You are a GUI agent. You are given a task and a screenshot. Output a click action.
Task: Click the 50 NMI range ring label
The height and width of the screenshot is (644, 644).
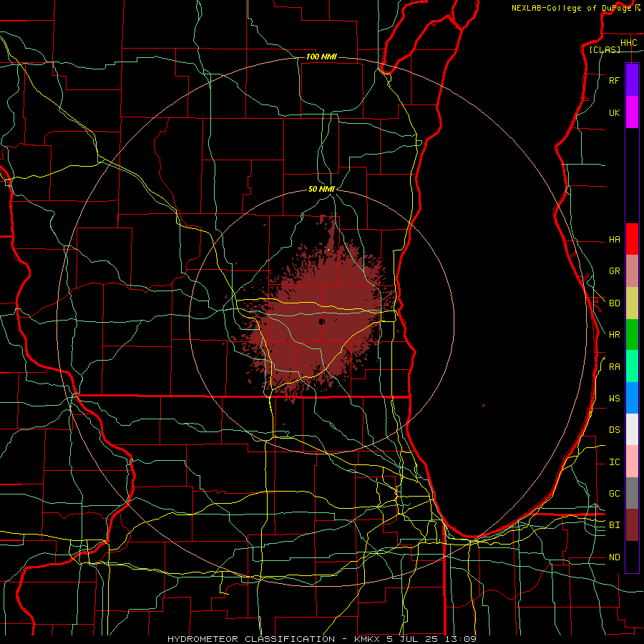[321, 189]
